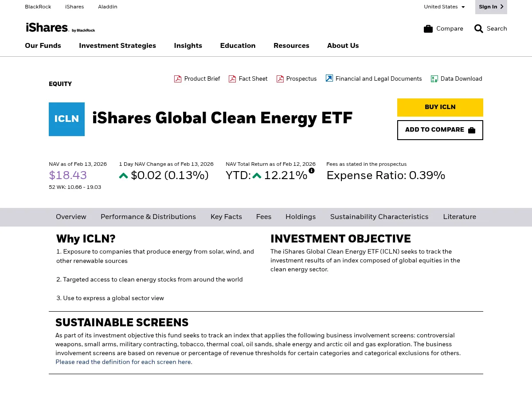Open the Data Download spreadsheet icon
The height and width of the screenshot is (399, 532).
tap(434, 78)
